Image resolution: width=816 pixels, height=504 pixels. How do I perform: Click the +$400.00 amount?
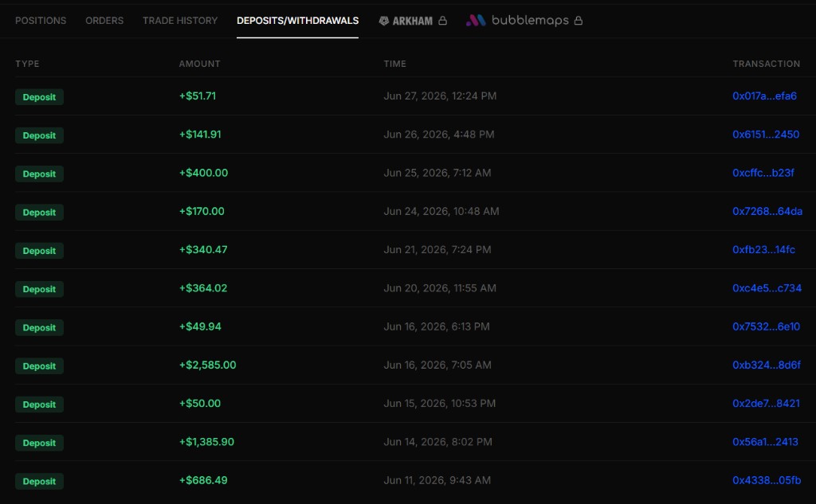coord(203,173)
